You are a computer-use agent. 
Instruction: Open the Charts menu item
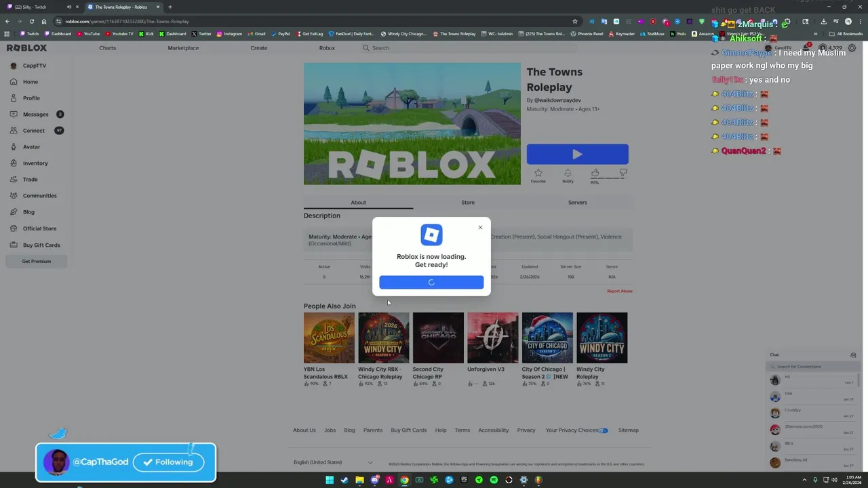coord(107,48)
